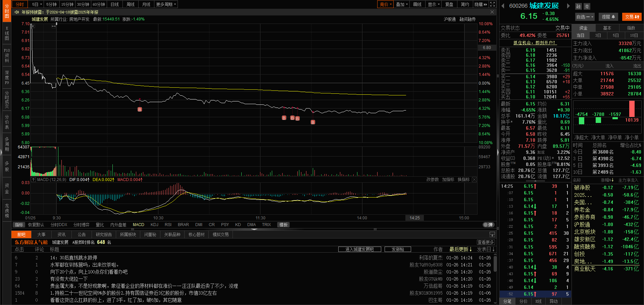This screenshot has width=644, height=305.
Task: Click 进入城建发展吧 button
Action: 359,249
